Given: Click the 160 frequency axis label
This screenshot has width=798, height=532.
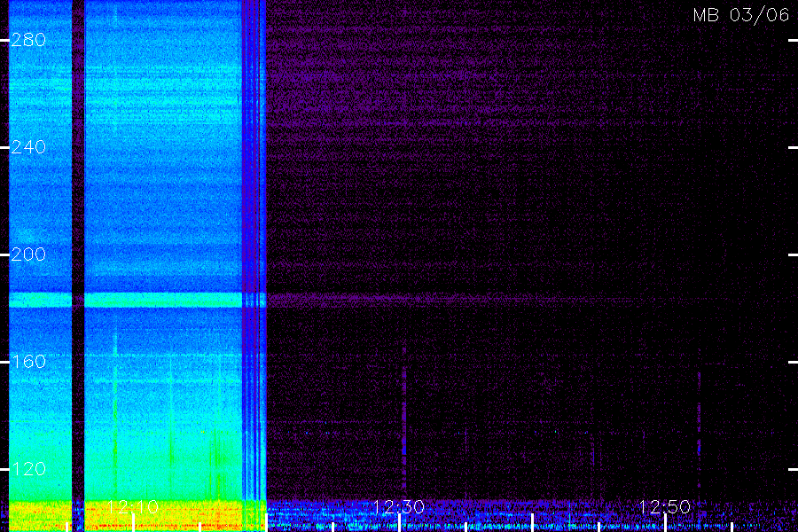Looking at the screenshot, I should point(28,362).
